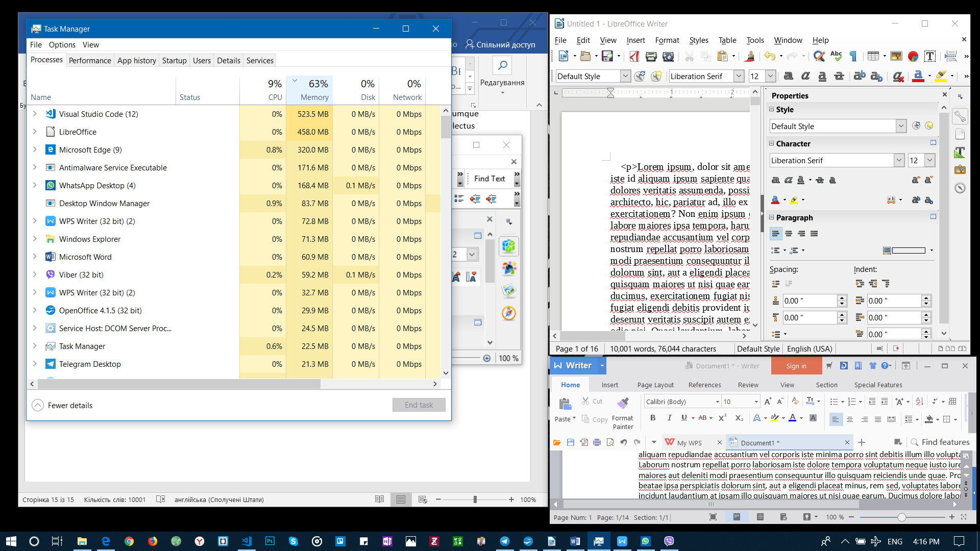
Task: Toggle Subscript in WPS Writer ribbon
Action: point(739,418)
